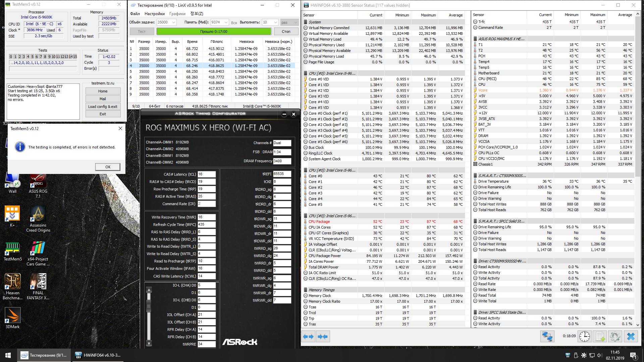644x362 pixels.
Task: Click OK in the TestMem5 completion dialog
Action: pos(108,167)
